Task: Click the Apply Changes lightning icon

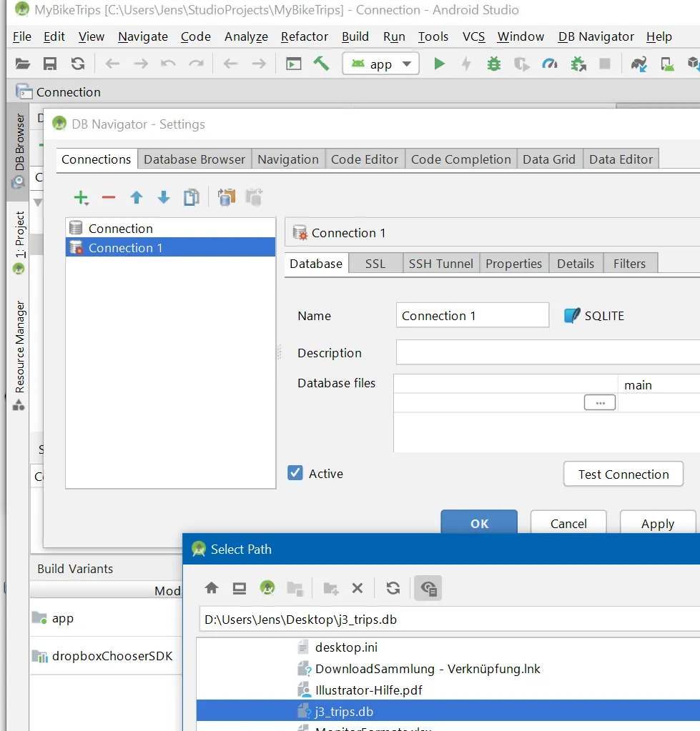Action: click(466, 64)
